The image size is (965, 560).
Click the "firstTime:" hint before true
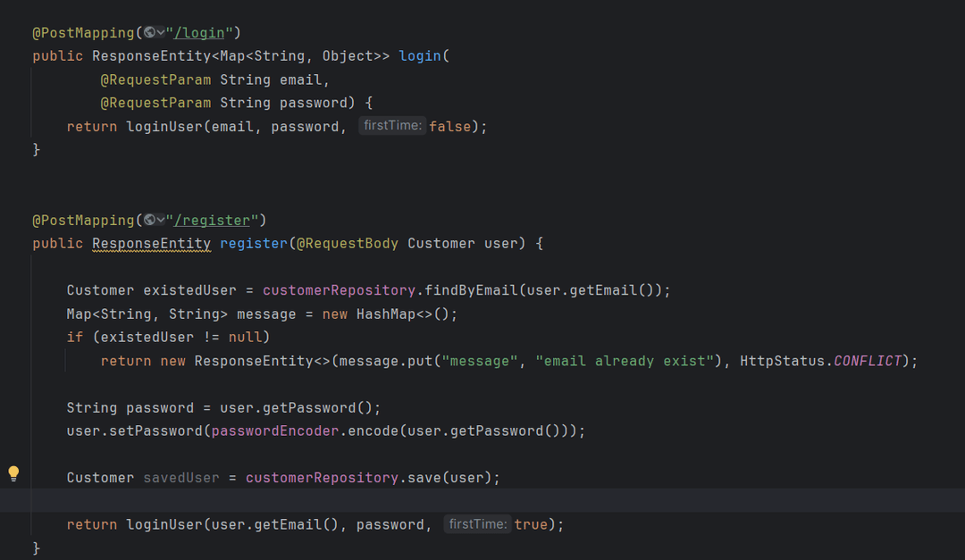(477, 524)
